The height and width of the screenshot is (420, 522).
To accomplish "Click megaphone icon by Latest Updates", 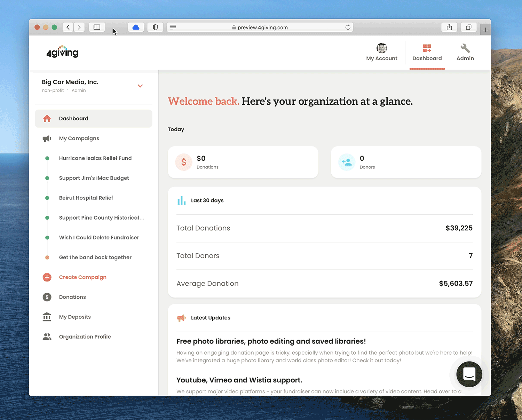I will [x=181, y=318].
